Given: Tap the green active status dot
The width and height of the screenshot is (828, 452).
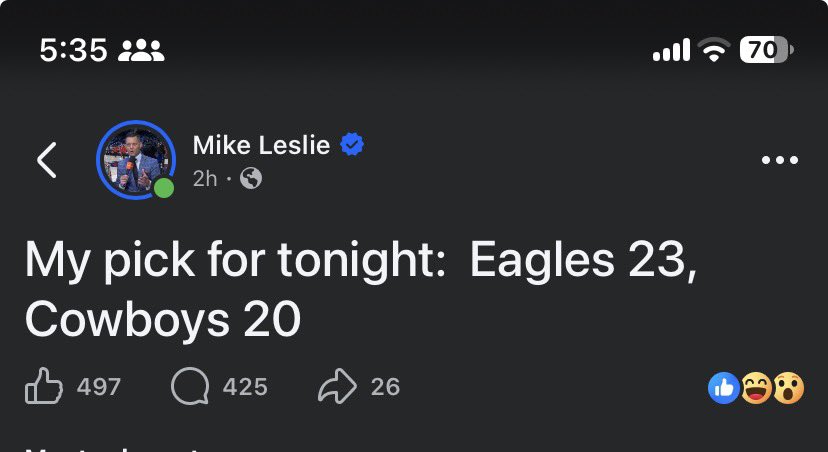Looking at the screenshot, I should click(x=164, y=188).
